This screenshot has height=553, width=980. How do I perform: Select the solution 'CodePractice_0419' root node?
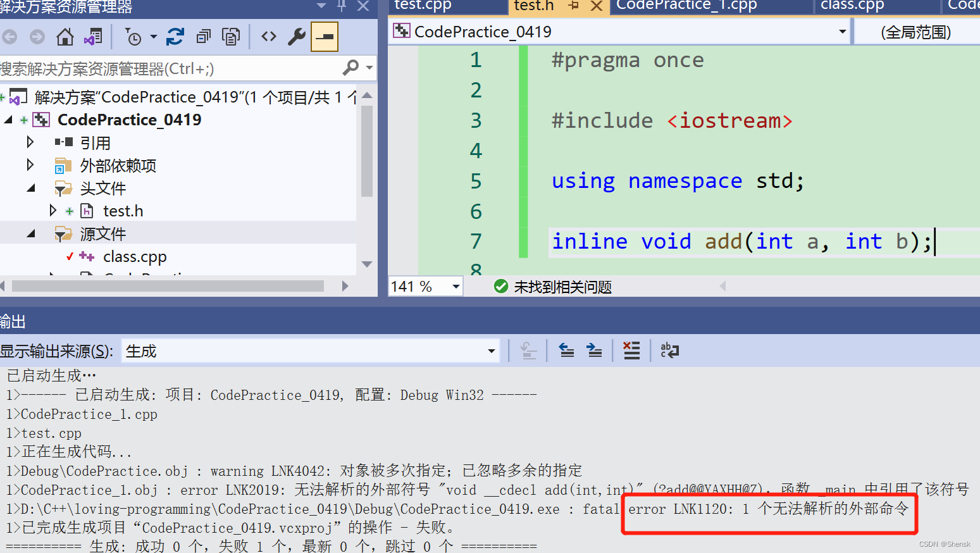click(195, 97)
